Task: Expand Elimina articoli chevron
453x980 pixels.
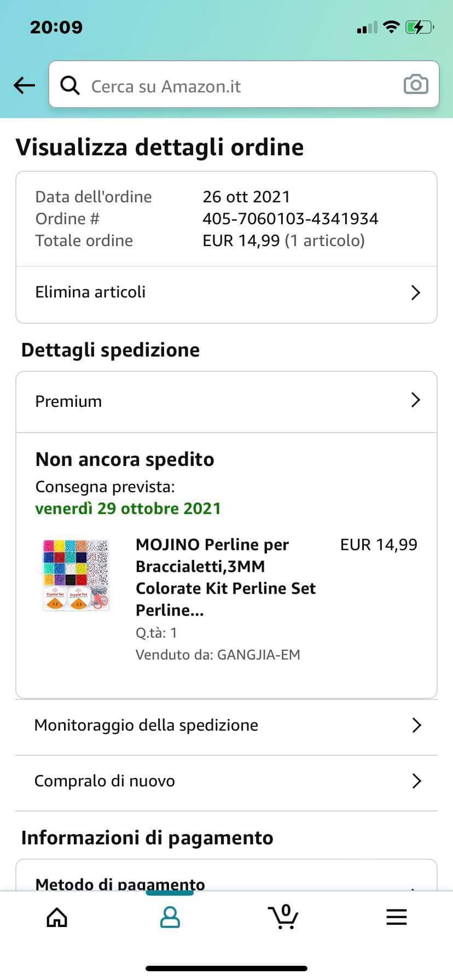Action: [x=415, y=293]
